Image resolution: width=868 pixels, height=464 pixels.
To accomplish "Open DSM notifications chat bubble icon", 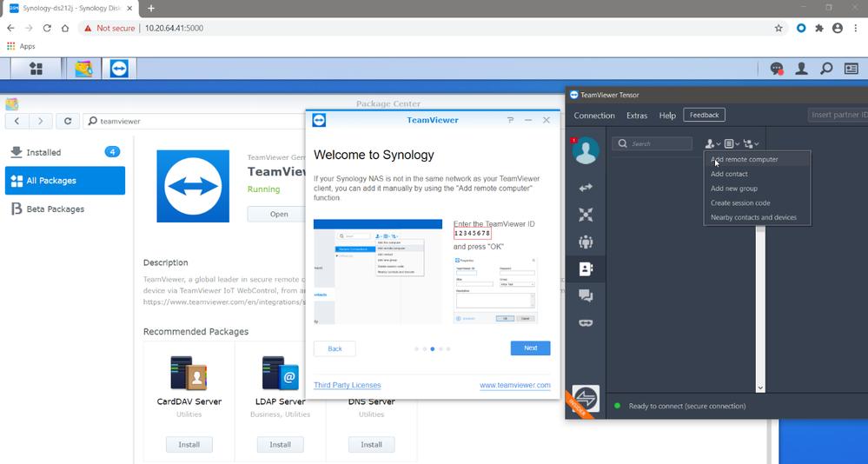I will (777, 69).
